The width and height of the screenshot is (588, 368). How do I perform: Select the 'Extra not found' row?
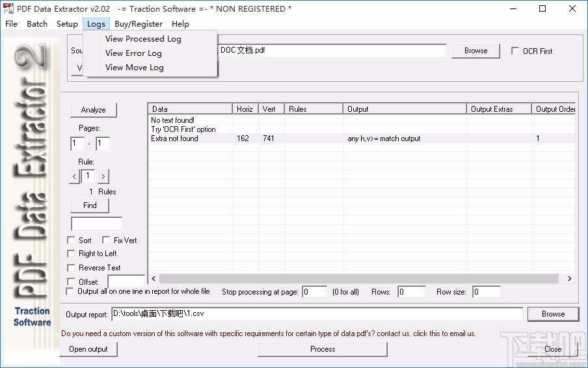(362, 138)
